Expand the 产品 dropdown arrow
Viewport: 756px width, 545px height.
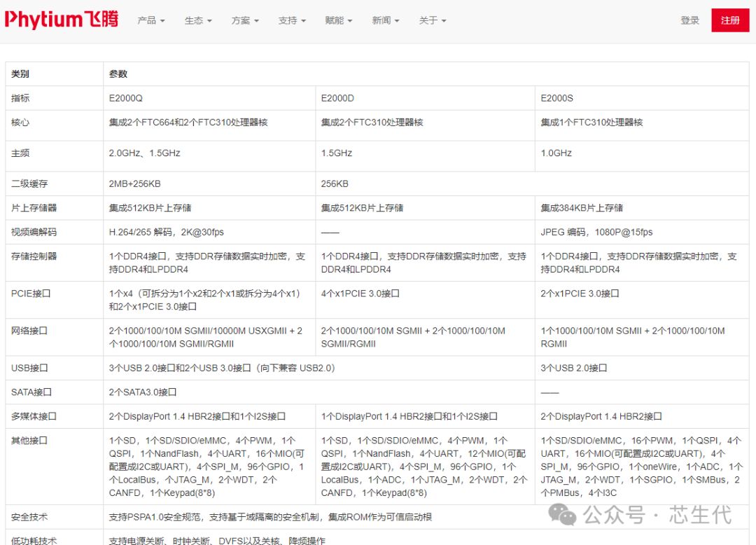click(162, 21)
